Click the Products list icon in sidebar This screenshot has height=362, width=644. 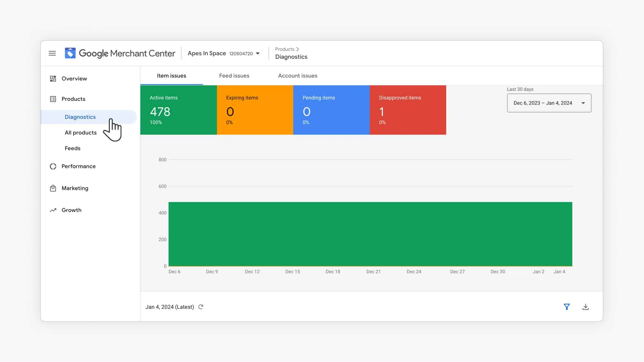click(53, 99)
